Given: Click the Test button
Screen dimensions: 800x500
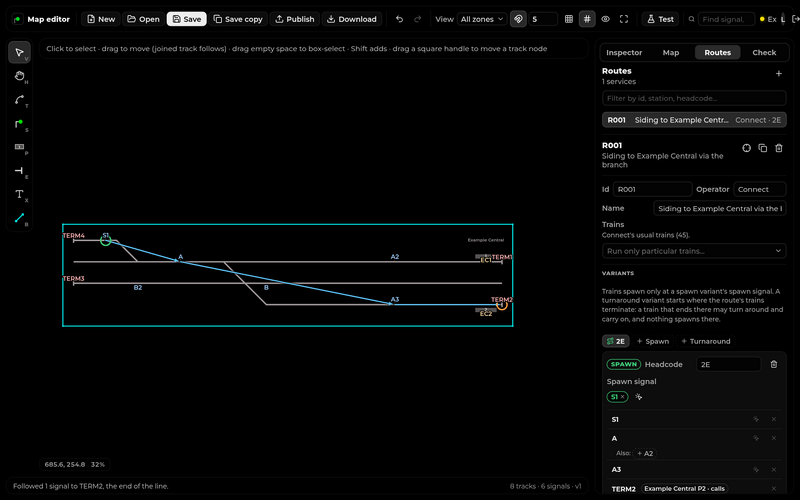Looking at the screenshot, I should pos(660,19).
